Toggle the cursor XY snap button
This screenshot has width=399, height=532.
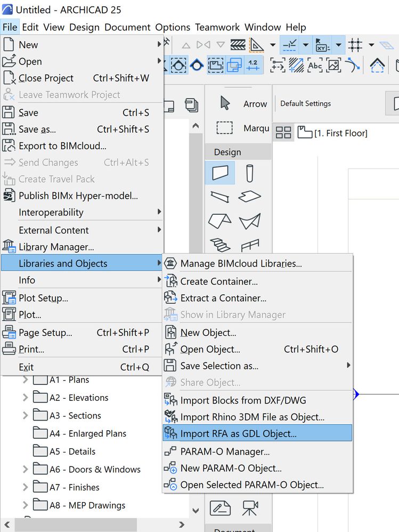pyautogui.click(x=322, y=45)
